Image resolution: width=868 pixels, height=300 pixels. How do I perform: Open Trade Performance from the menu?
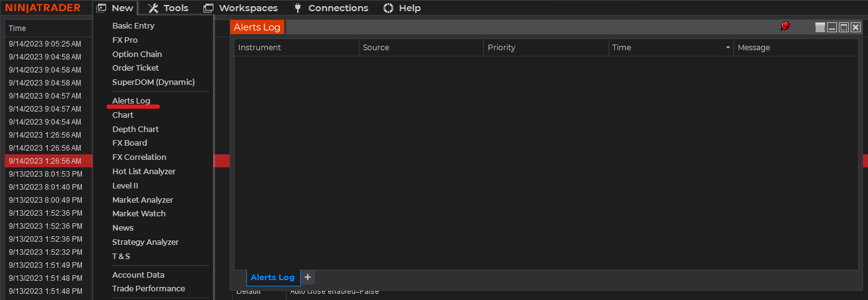click(148, 288)
